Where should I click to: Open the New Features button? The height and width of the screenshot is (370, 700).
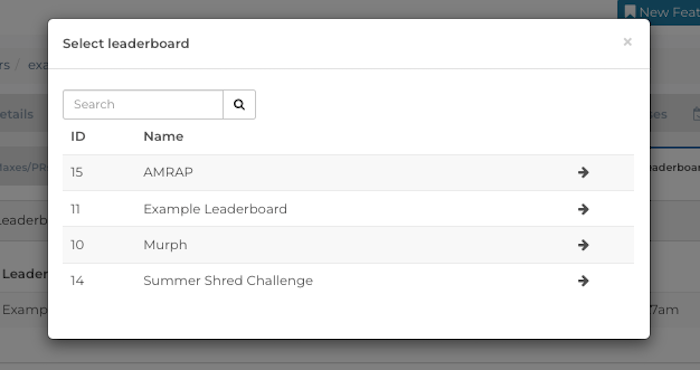659,12
